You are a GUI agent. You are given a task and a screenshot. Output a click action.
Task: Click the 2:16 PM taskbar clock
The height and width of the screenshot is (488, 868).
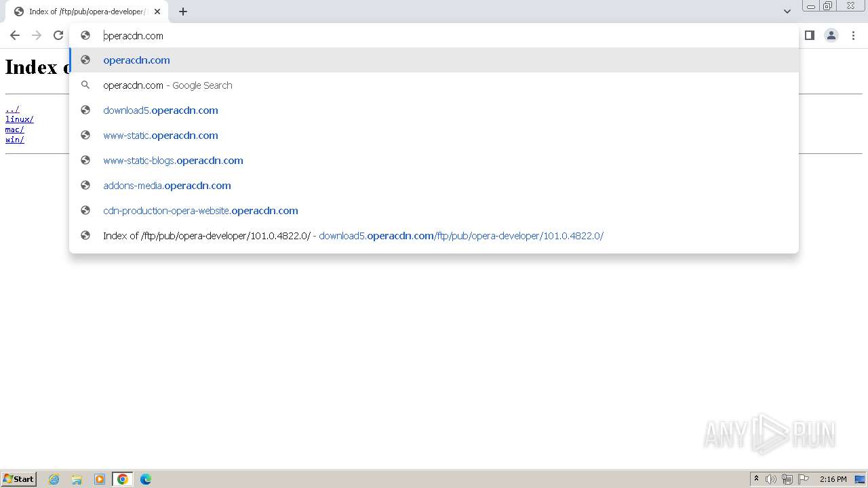click(x=833, y=479)
